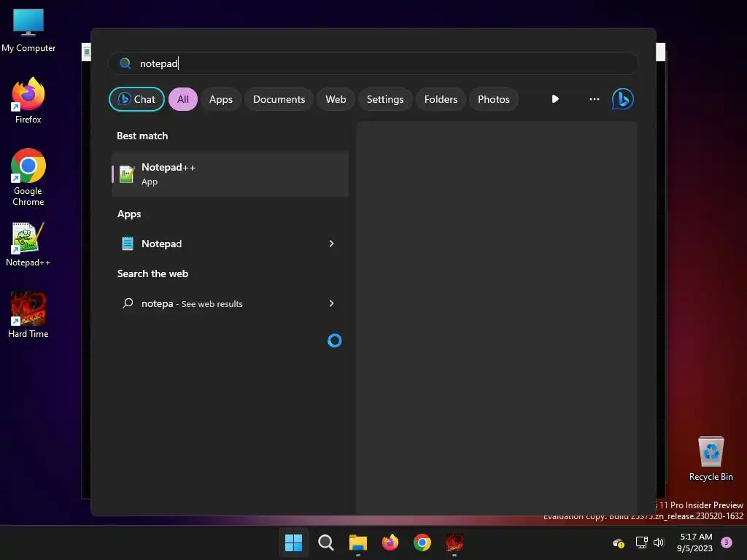747x560 pixels.
Task: Click the volume speaker tray icon
Action: tap(659, 542)
